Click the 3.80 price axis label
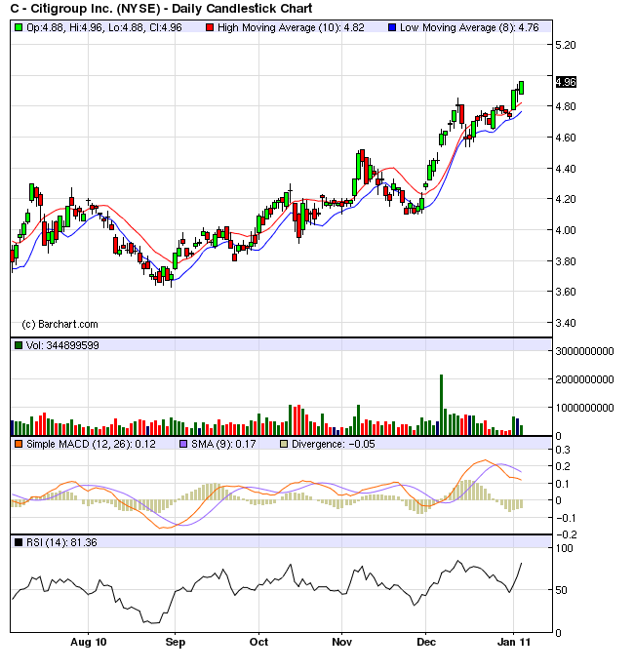Viewport: 634px width, 672px height. pos(566,261)
